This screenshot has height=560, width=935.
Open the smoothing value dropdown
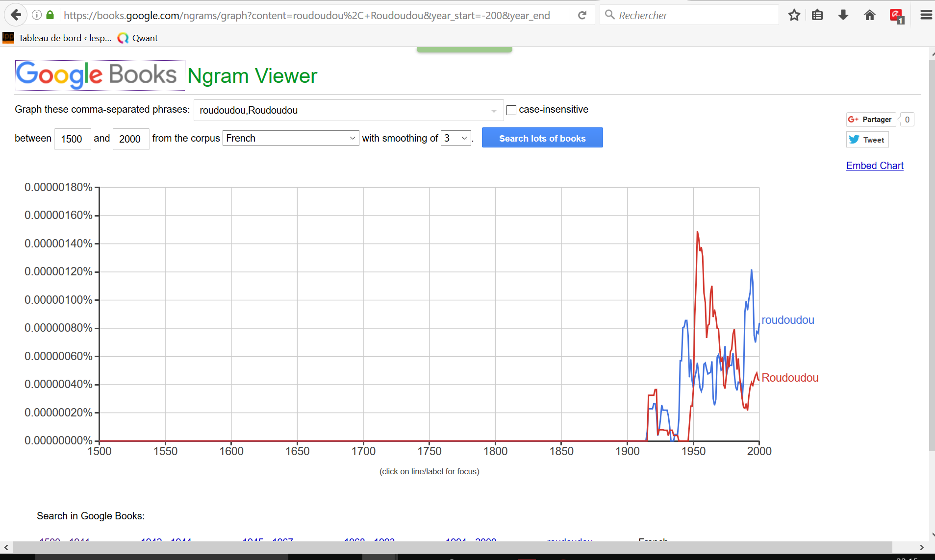click(x=456, y=138)
